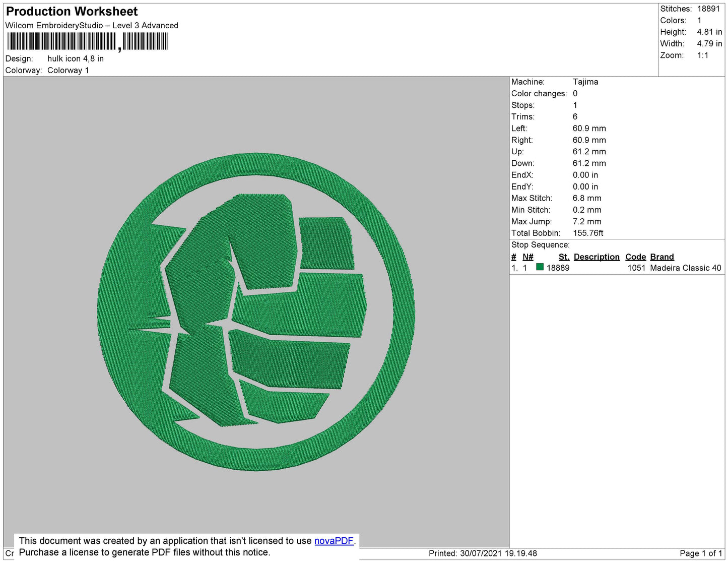Click the 'St.' column header
728x563 pixels.
(564, 257)
